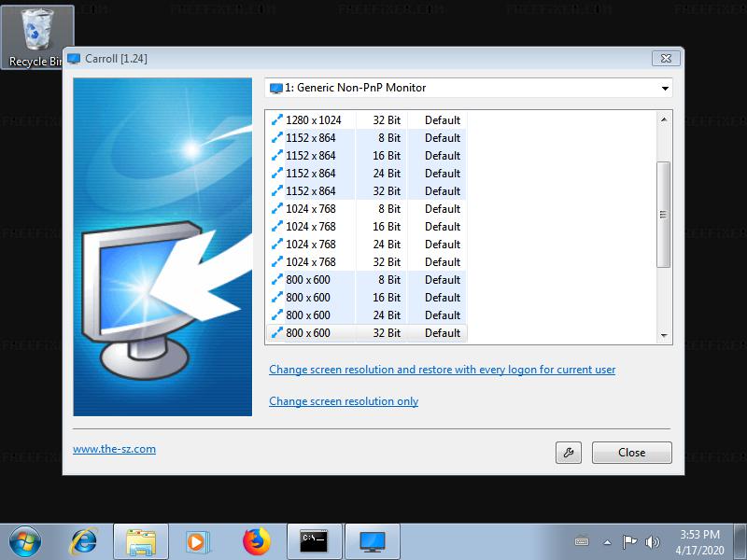Image resolution: width=747 pixels, height=560 pixels.
Task: Switch to the Command Prompt taskbar button
Action: pyautogui.click(x=315, y=542)
